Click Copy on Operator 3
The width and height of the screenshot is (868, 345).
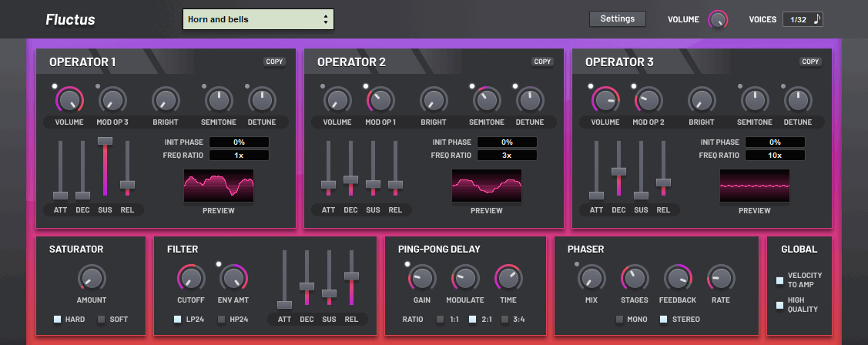[x=810, y=62]
